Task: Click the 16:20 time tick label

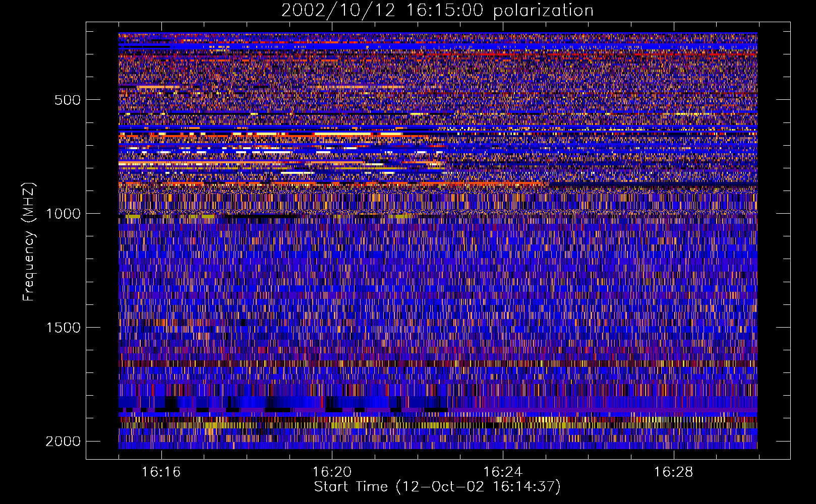Action: 332,472
